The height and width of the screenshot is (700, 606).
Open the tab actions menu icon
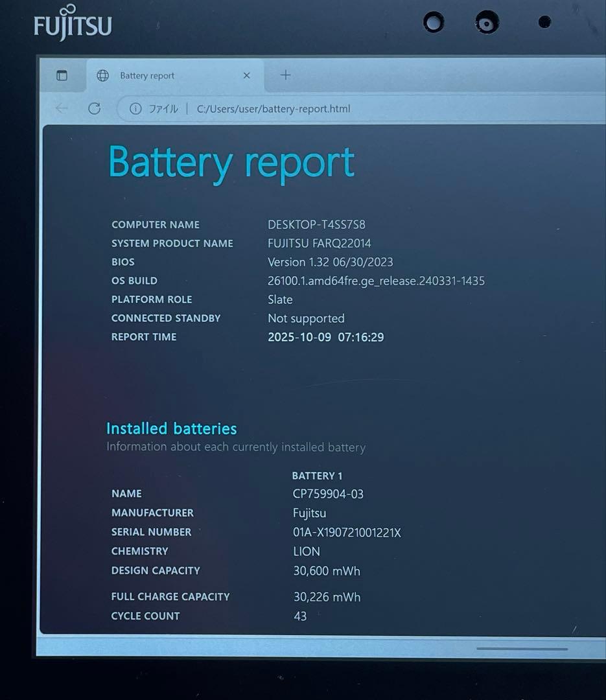(x=62, y=75)
